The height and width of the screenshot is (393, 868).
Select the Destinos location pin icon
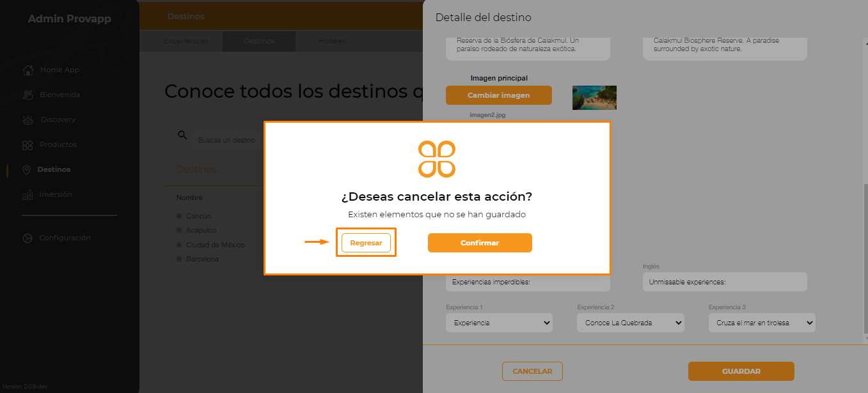tap(26, 170)
